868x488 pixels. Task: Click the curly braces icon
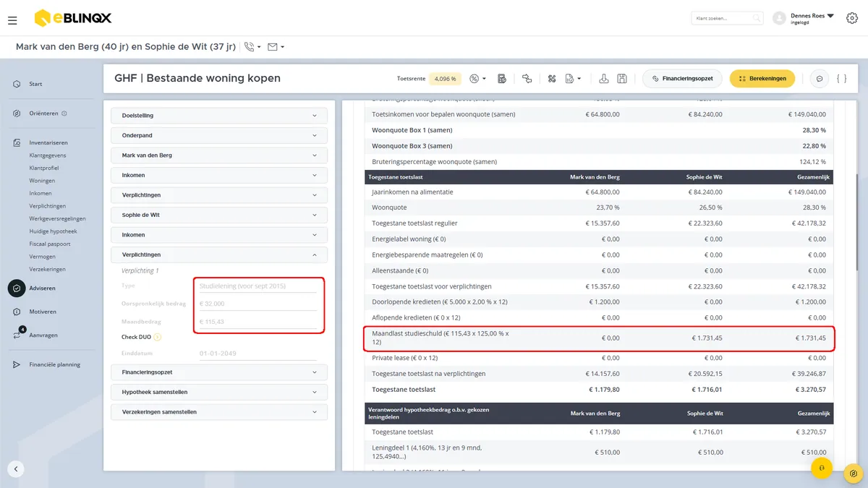pyautogui.click(x=841, y=79)
